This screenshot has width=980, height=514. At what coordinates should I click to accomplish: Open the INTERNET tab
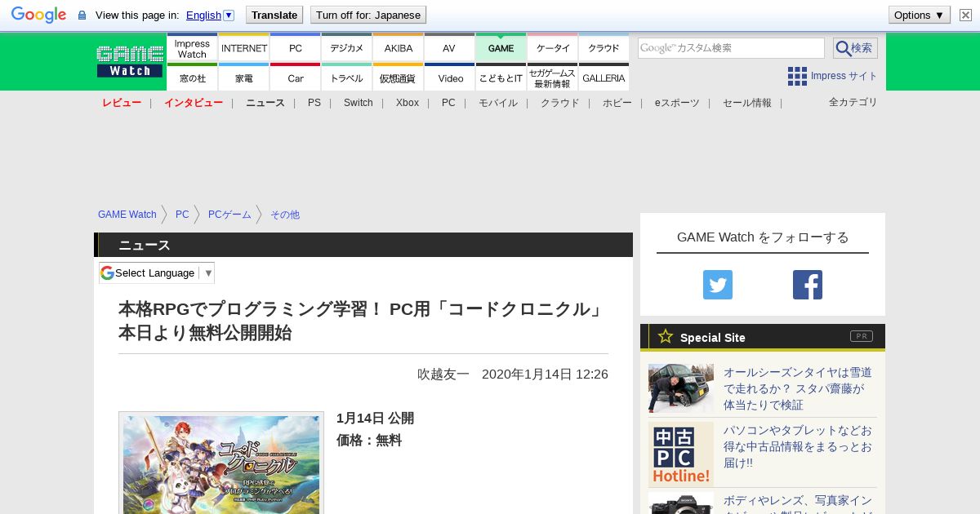click(x=244, y=47)
